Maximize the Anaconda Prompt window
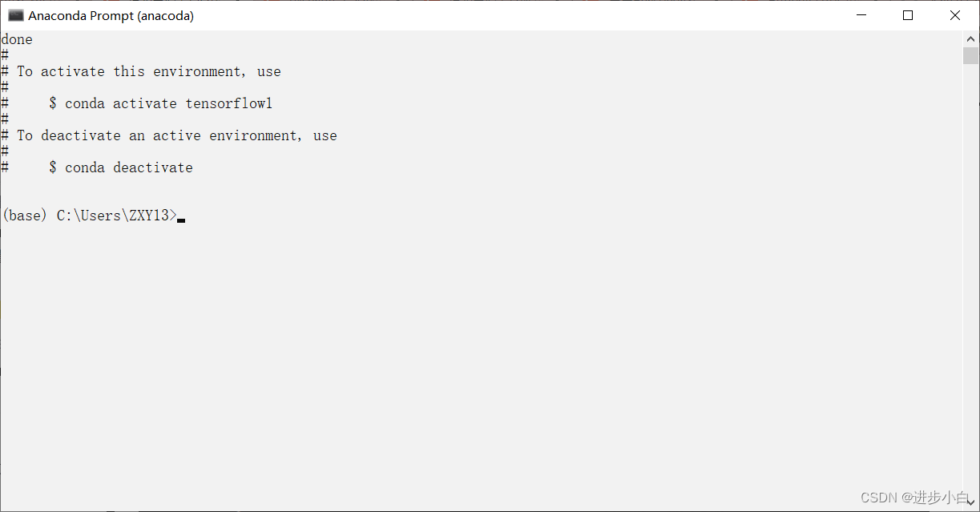Screen dimensions: 980x512 point(908,15)
